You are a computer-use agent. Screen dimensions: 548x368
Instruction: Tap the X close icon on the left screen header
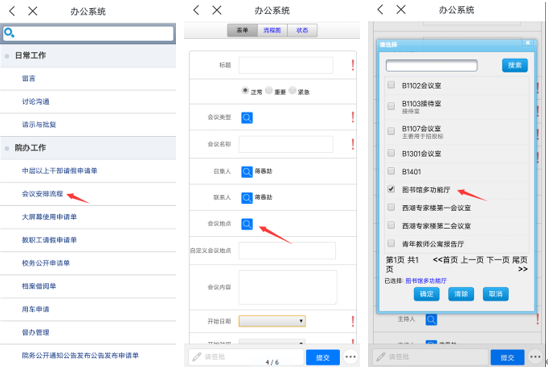tap(33, 11)
